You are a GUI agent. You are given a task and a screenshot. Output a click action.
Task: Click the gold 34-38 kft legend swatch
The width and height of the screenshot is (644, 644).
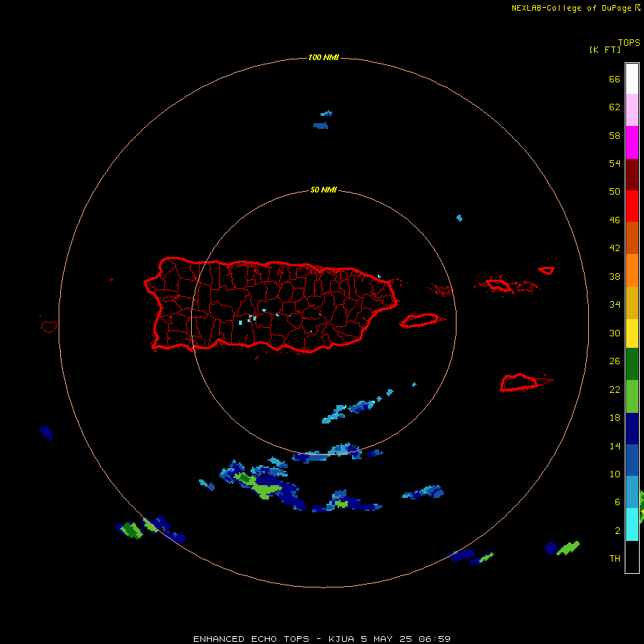click(x=632, y=303)
